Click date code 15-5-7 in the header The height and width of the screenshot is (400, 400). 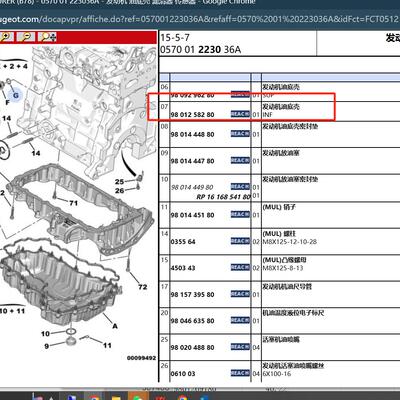[x=175, y=37]
